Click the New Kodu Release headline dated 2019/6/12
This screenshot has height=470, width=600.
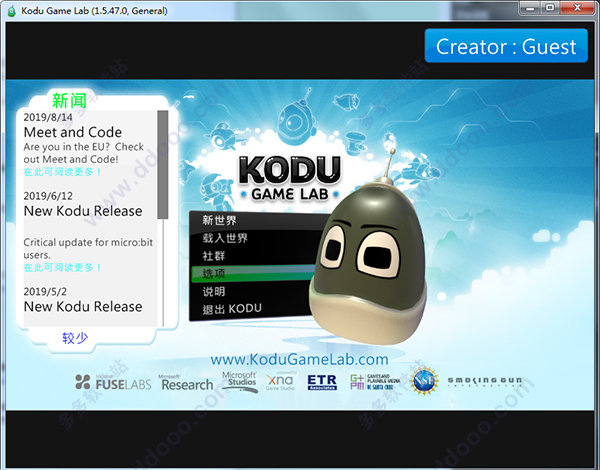83,211
